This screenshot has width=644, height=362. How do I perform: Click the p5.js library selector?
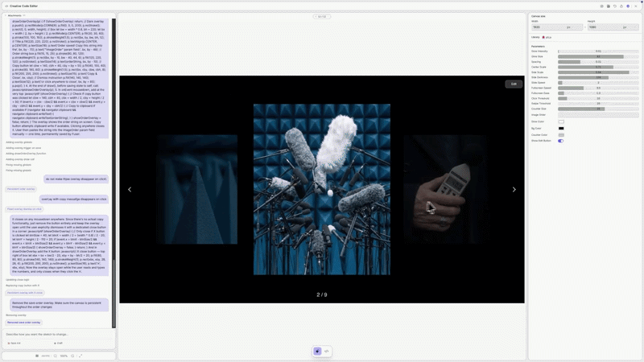547,37
